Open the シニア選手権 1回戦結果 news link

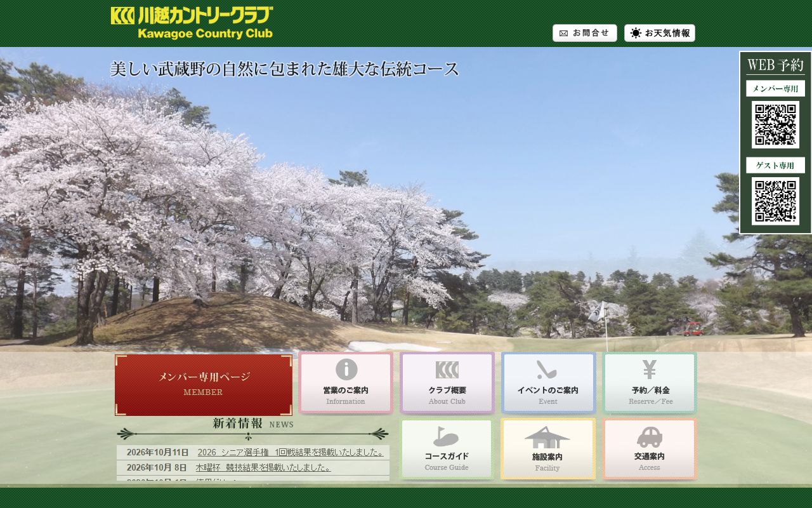point(291,453)
